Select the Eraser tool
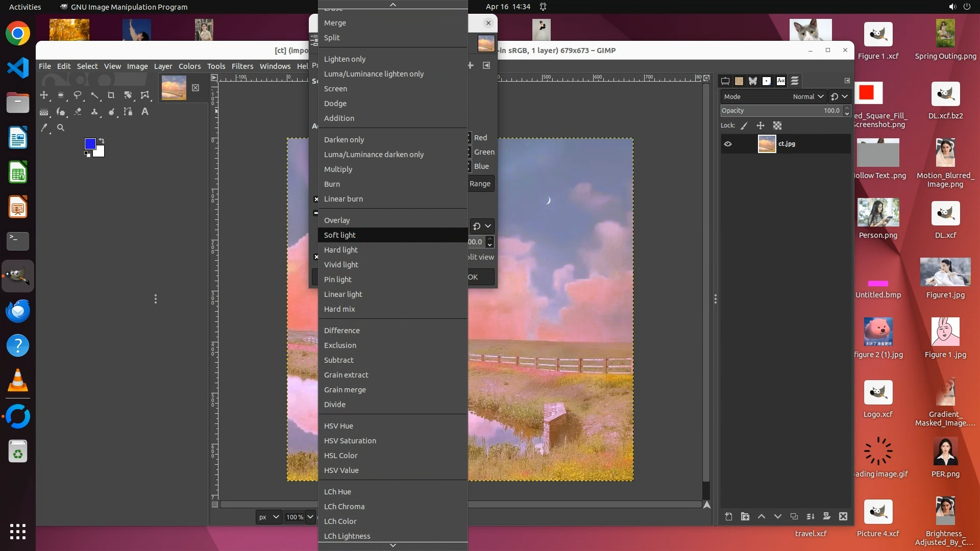Image resolution: width=980 pixels, height=551 pixels. click(x=78, y=112)
